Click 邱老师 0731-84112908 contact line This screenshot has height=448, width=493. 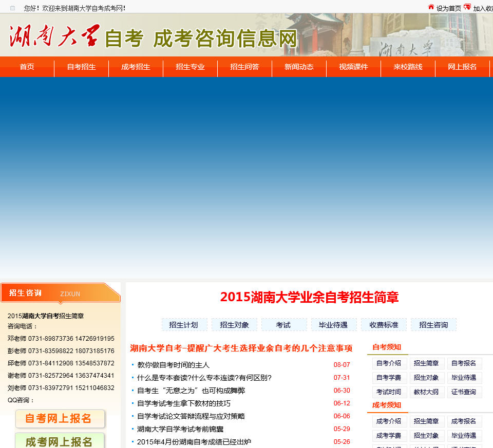coord(61,363)
